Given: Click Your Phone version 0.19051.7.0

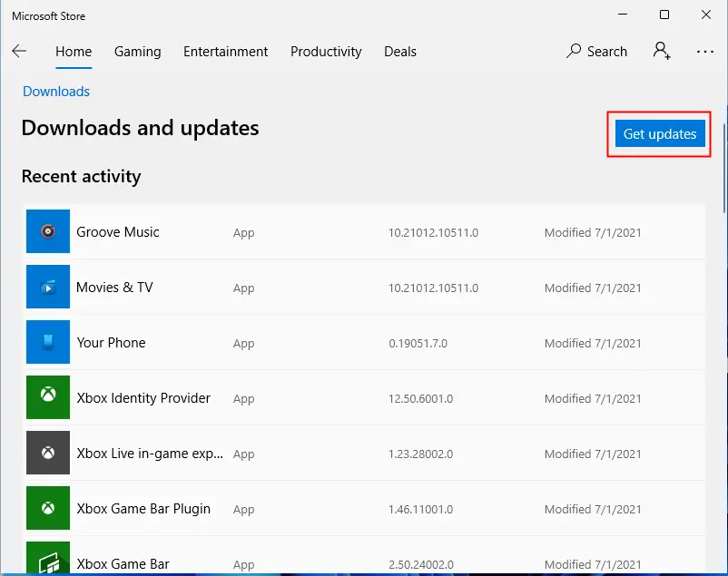Looking at the screenshot, I should tap(418, 343).
